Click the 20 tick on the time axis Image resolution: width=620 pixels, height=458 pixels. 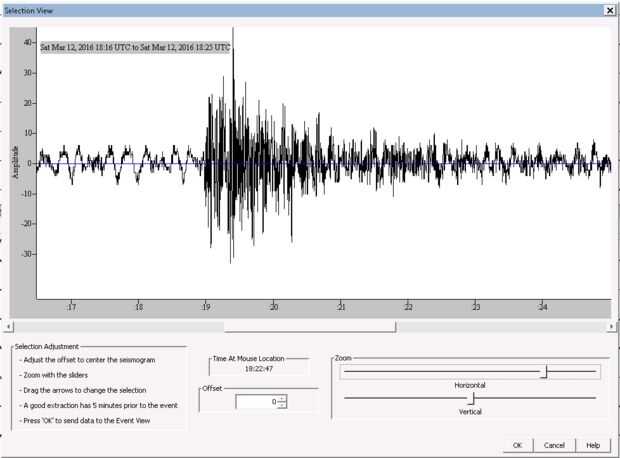[274, 307]
